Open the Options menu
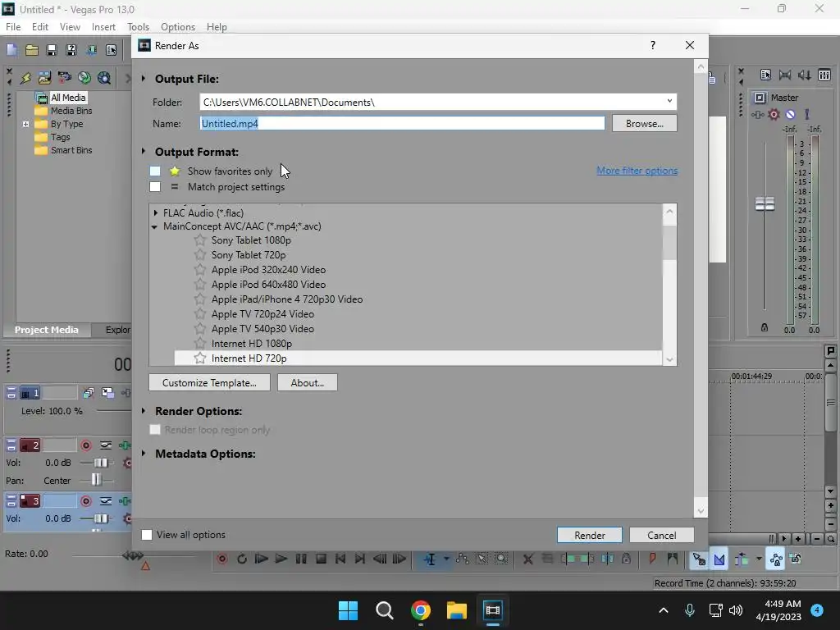Image resolution: width=840 pixels, height=630 pixels. 178,27
